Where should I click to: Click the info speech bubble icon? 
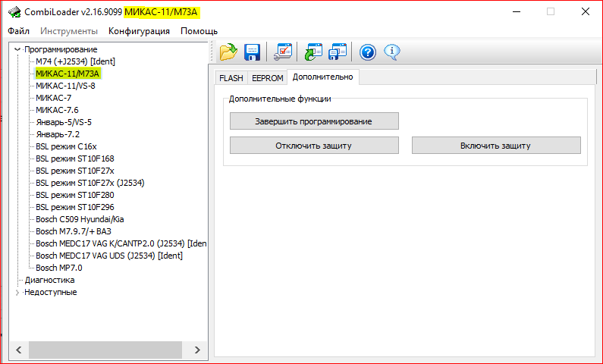click(x=391, y=52)
